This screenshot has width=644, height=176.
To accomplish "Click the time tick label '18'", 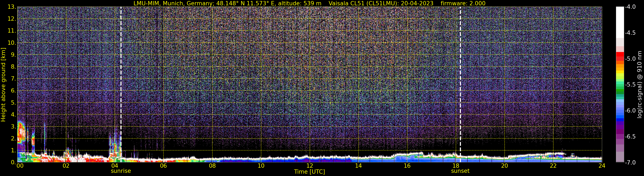I will point(456,166).
